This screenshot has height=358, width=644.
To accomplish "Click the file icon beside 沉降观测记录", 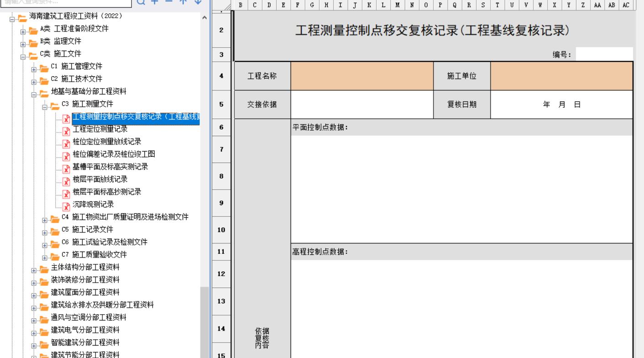I will tap(66, 206).
